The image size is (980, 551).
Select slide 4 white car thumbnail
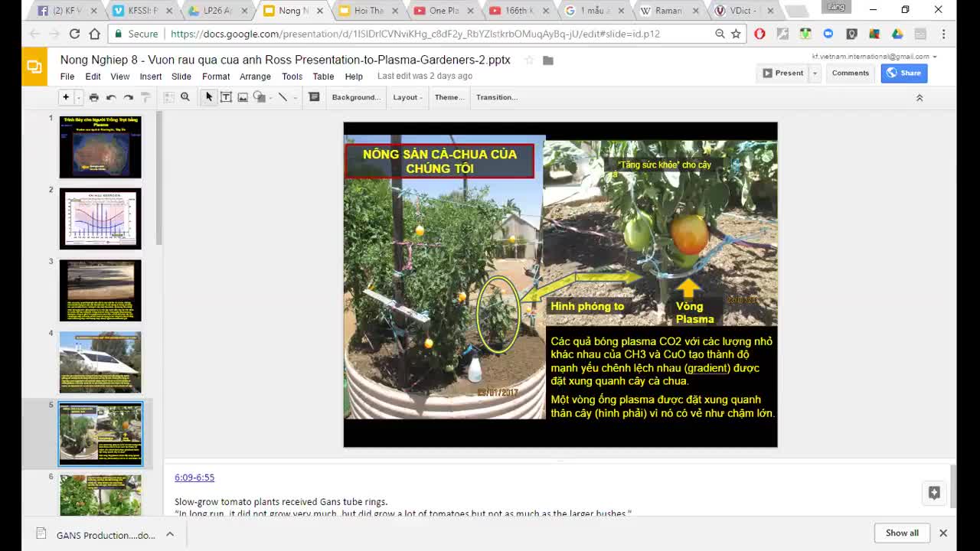[100, 362]
